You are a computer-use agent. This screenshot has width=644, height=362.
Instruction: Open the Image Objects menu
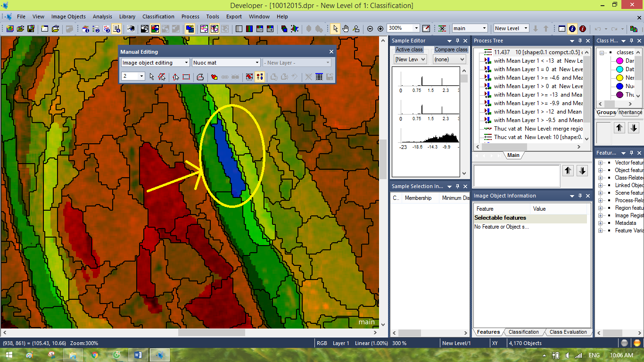pos(68,16)
